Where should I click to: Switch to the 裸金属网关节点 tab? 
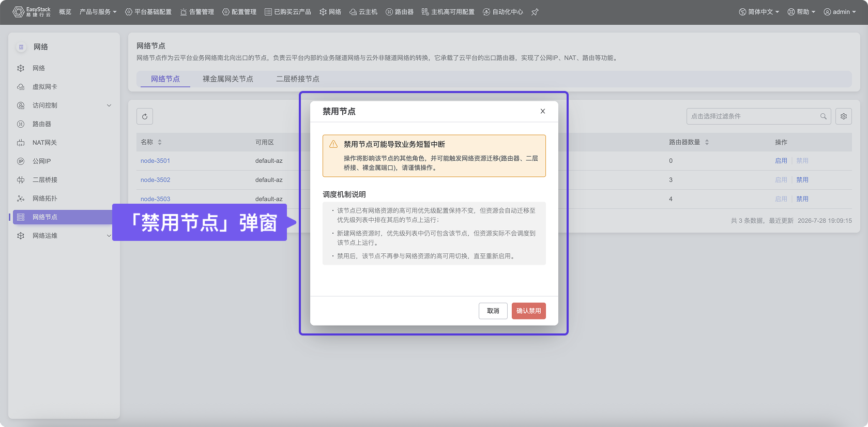[228, 79]
